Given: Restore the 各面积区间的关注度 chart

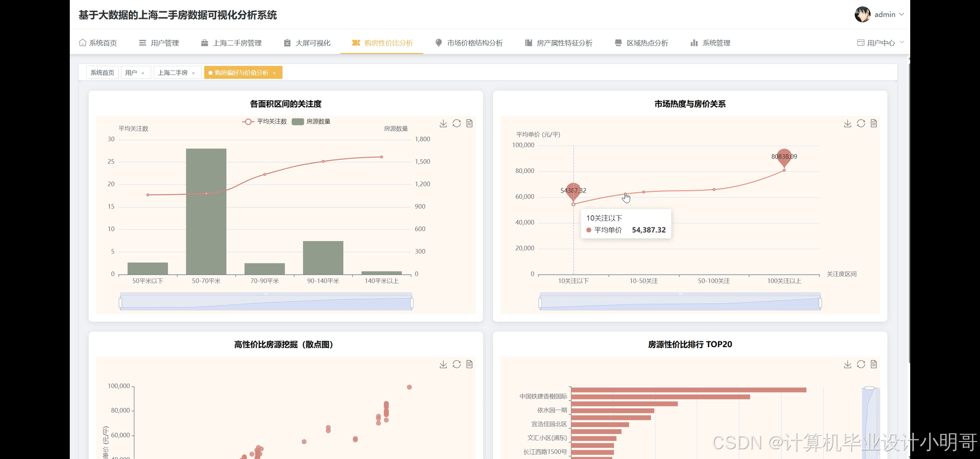Looking at the screenshot, I should pos(457,123).
